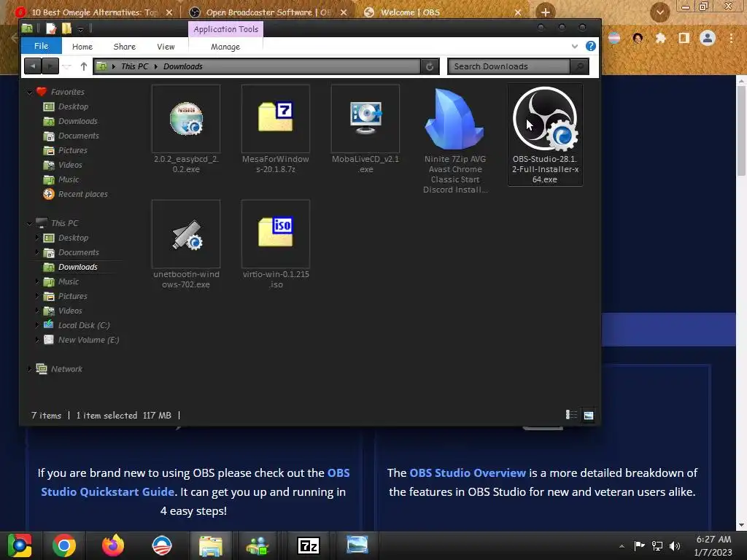This screenshot has height=560, width=747.
Task: Click the Back navigation arrow in Explorer
Action: (x=32, y=66)
